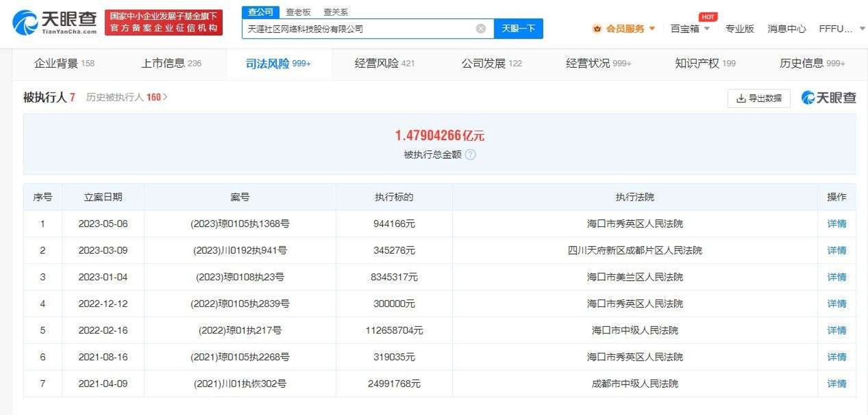Image resolution: width=868 pixels, height=415 pixels.
Task: Open 详情 for case 川01执恢302号
Action: 836,383
